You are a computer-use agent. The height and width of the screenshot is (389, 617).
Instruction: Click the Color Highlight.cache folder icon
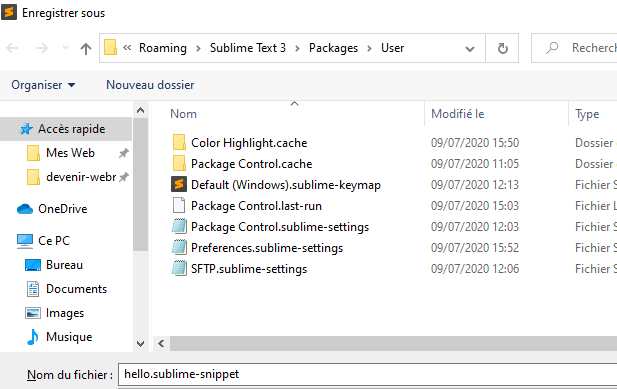[x=179, y=142]
